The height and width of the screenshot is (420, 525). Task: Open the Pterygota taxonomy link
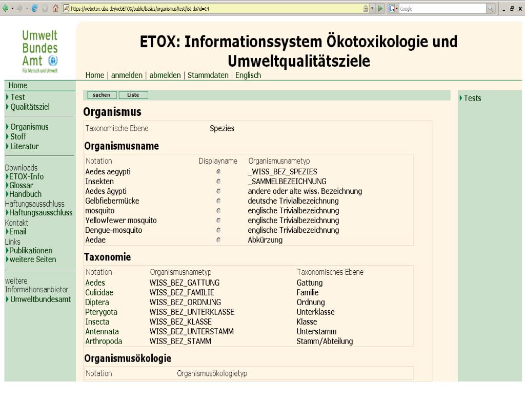coord(101,312)
